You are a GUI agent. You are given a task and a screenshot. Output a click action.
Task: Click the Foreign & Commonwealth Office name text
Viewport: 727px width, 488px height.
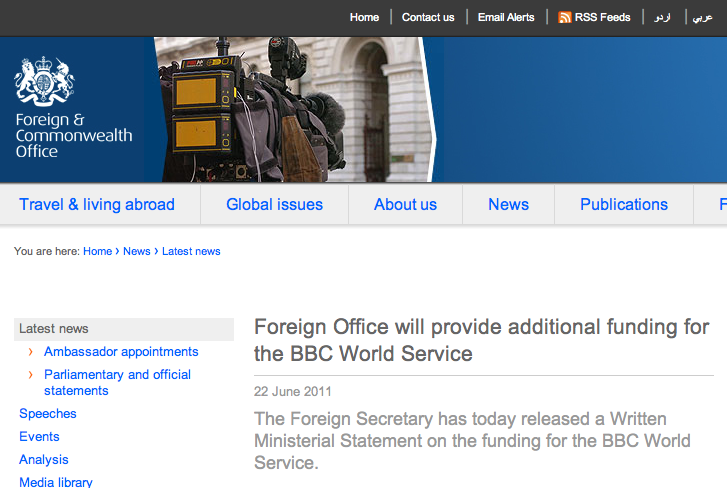click(74, 135)
